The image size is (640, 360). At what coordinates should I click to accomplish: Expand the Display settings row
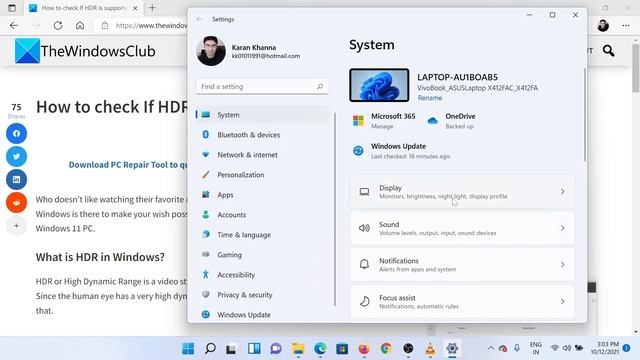(462, 191)
